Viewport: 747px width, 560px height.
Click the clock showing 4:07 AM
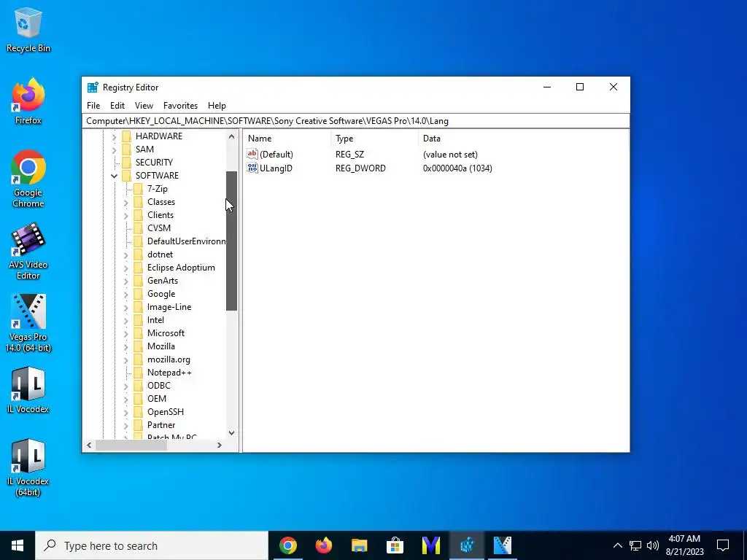point(684,539)
